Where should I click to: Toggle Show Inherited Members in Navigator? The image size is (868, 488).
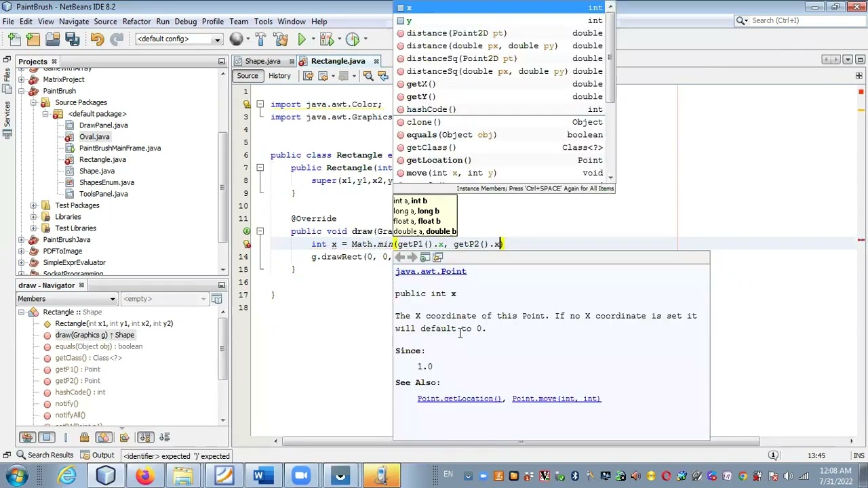[27, 437]
